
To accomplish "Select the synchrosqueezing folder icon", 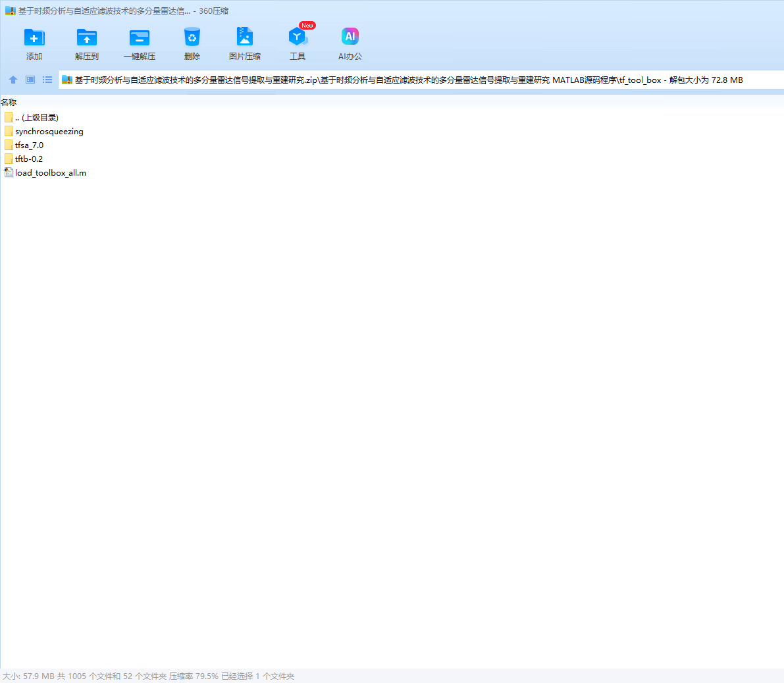I will pyautogui.click(x=9, y=131).
